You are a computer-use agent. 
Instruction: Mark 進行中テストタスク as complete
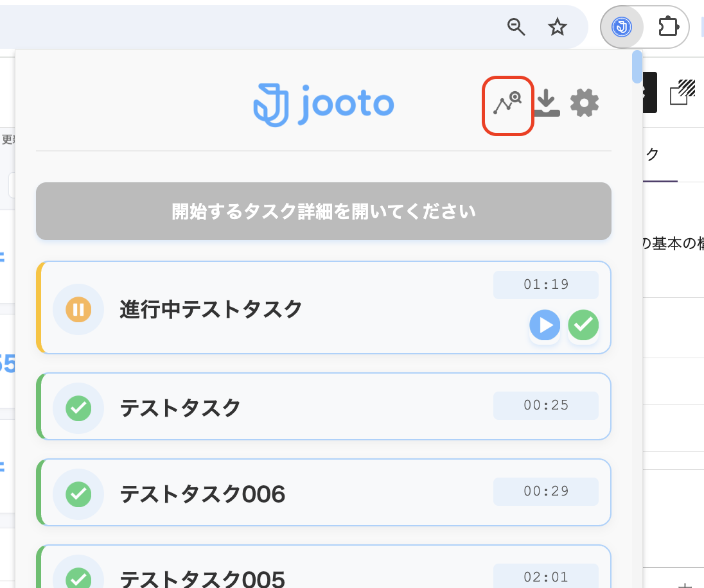(583, 325)
